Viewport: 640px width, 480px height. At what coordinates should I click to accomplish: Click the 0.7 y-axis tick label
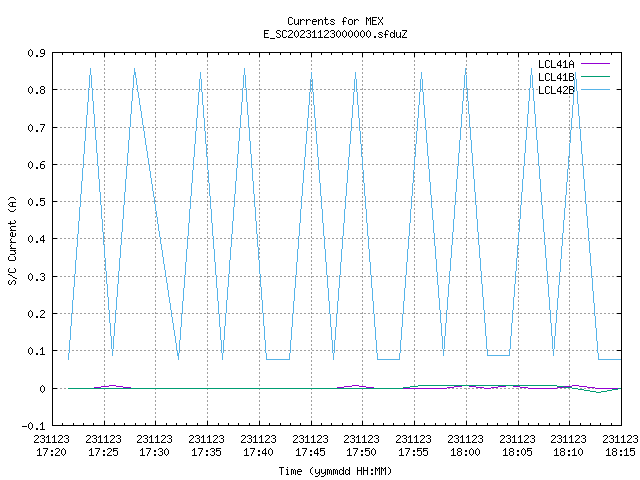tap(36, 128)
